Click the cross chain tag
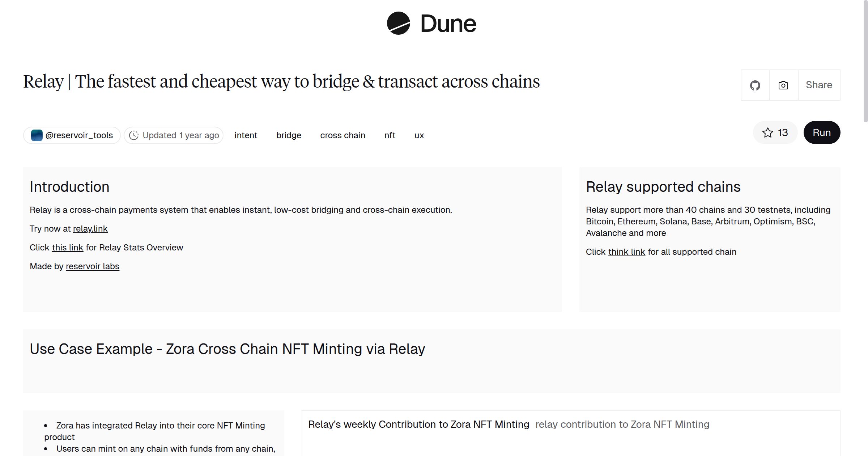The image size is (868, 456). pos(343,135)
